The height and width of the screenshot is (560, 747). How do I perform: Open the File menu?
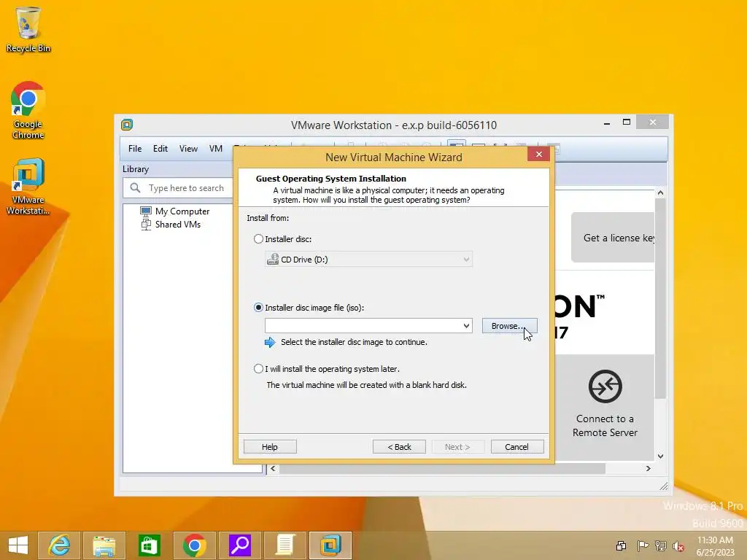click(x=135, y=149)
